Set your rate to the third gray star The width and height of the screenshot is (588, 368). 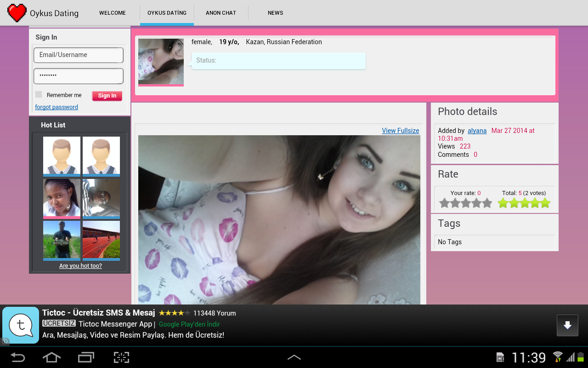tap(466, 203)
